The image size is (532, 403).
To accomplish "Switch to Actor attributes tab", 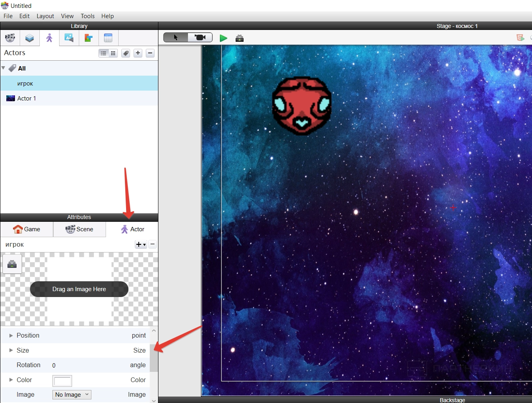I will pos(132,229).
